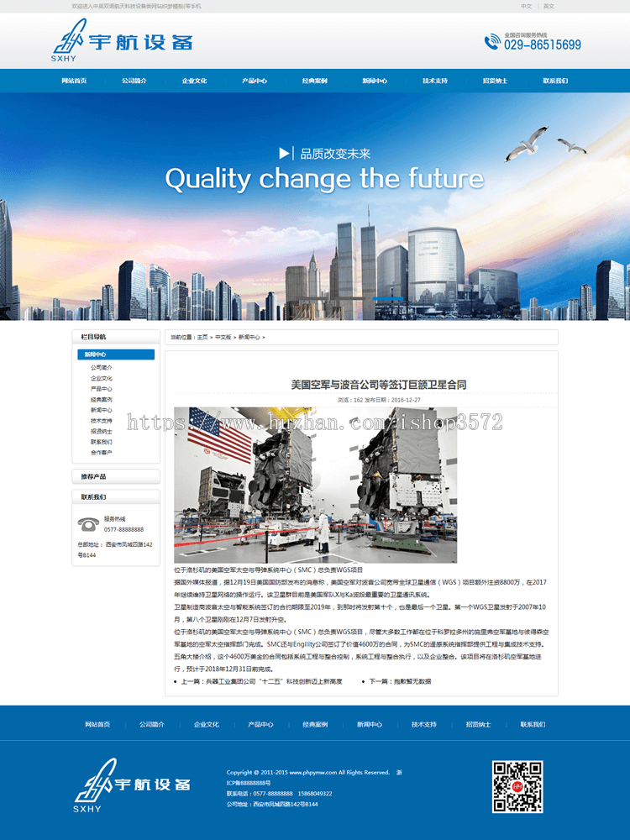The height and width of the screenshot is (840, 630).
Task: Click the 下一篇 next article entry
Action: pos(400,681)
